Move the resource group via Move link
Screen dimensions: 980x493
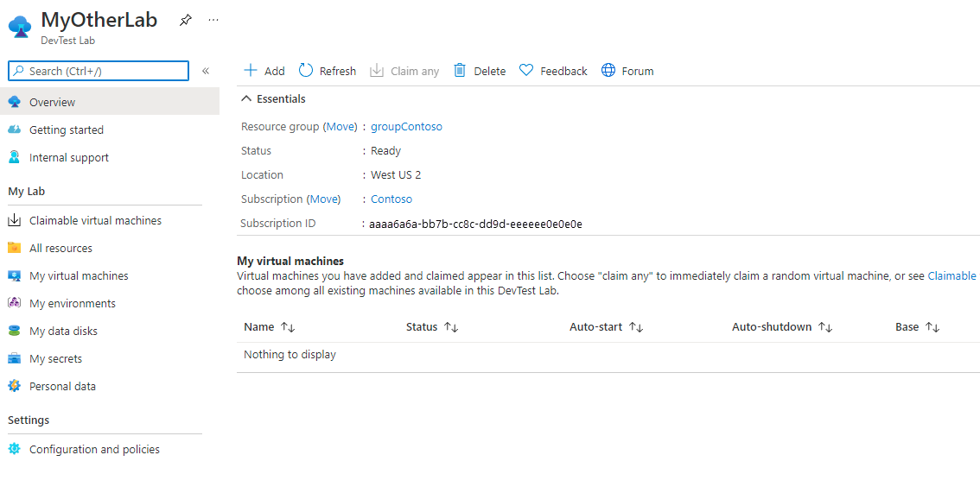(340, 127)
